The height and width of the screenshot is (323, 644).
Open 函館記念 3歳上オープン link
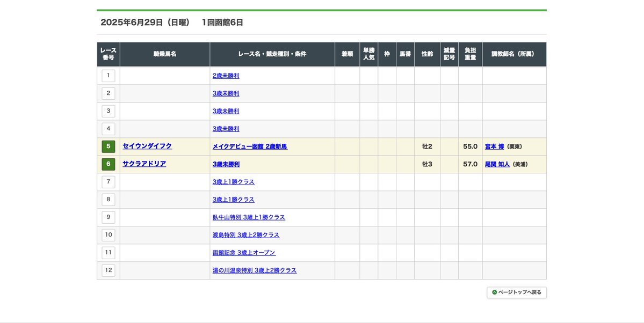click(244, 252)
